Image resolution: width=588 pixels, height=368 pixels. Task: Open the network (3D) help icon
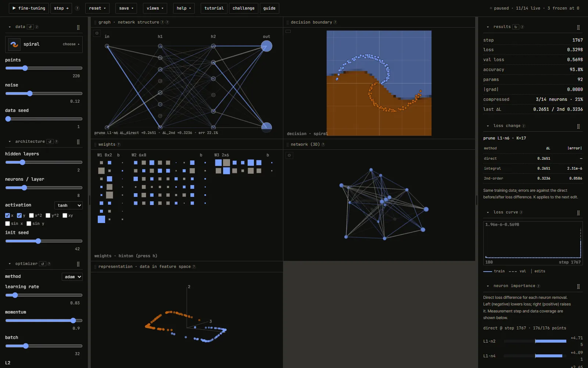323,145
